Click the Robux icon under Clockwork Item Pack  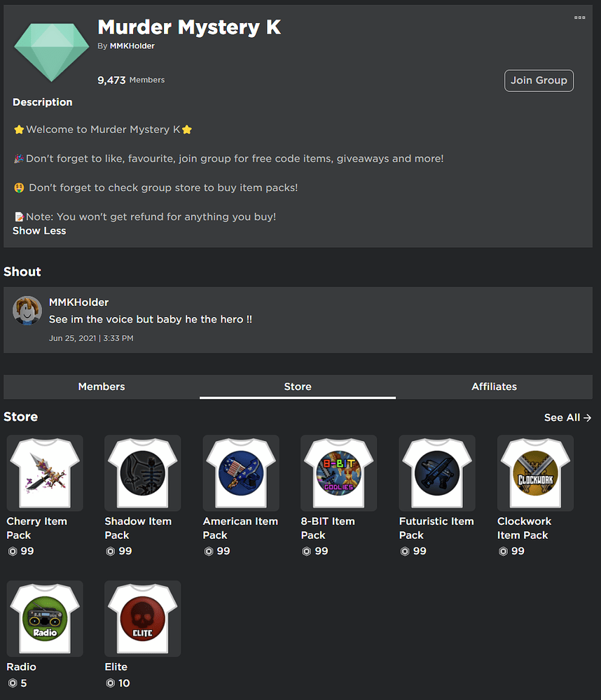(x=502, y=551)
